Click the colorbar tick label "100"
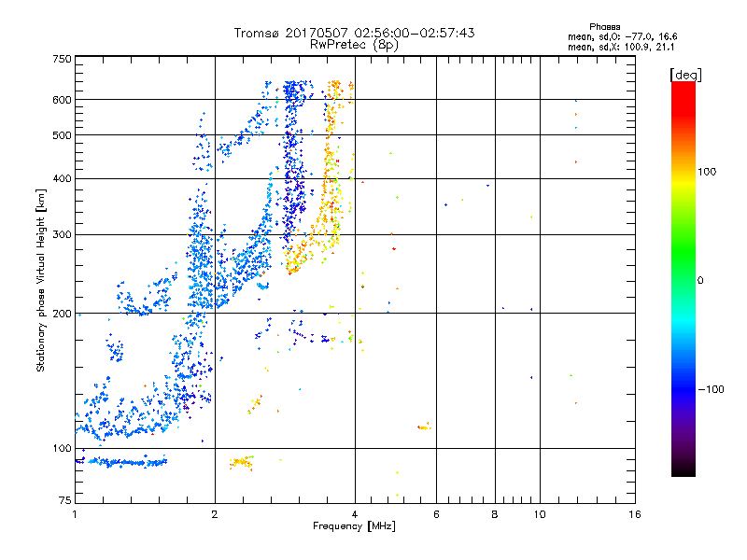This screenshot has height=560, width=747. coord(707,172)
